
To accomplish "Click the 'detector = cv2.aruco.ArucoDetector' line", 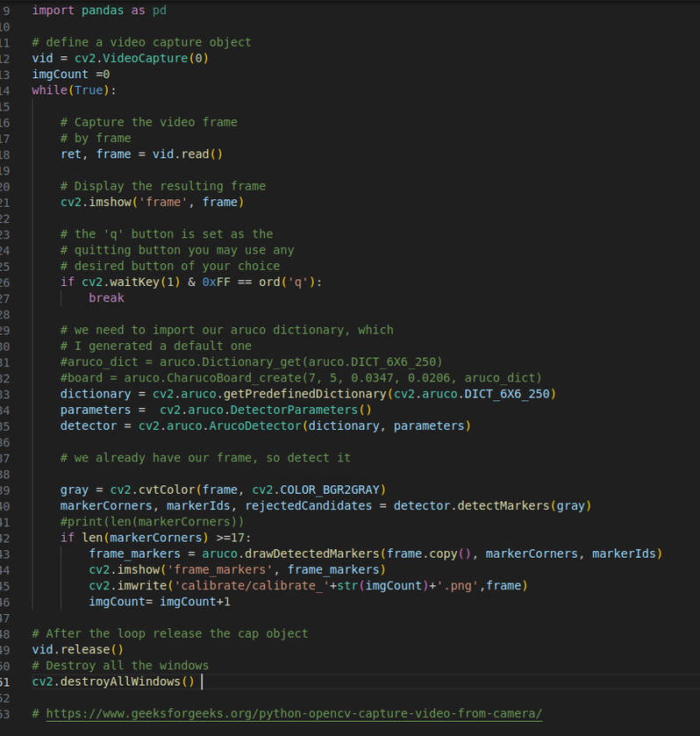I will pos(266,425).
